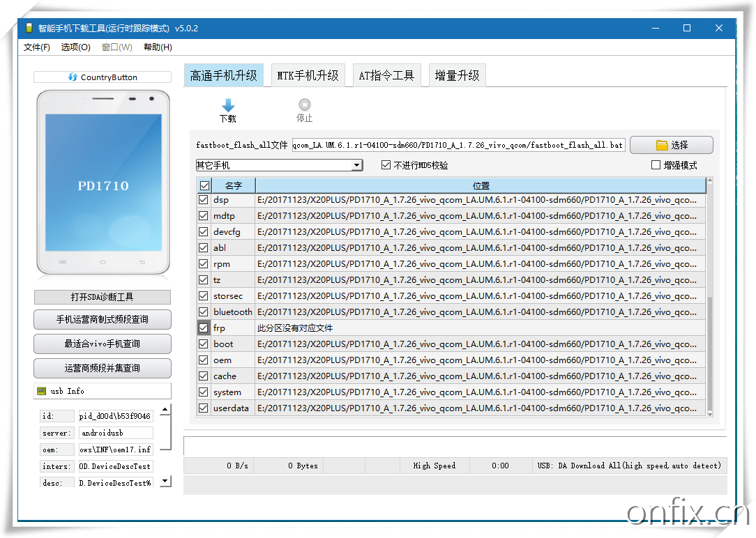Click the 最适合vivo手机查询 button
This screenshot has width=756, height=538.
coord(102,344)
